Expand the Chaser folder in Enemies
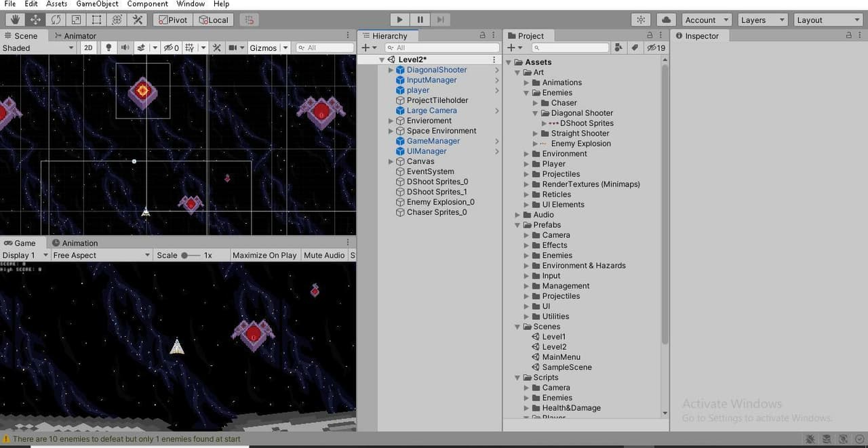Viewport: 868px width, 448px height. click(535, 103)
